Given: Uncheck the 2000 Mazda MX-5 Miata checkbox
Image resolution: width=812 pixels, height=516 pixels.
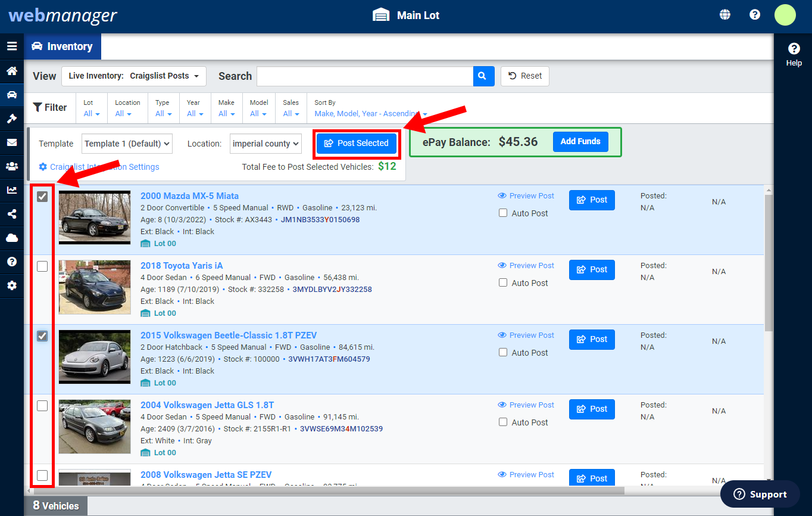Looking at the screenshot, I should point(42,197).
